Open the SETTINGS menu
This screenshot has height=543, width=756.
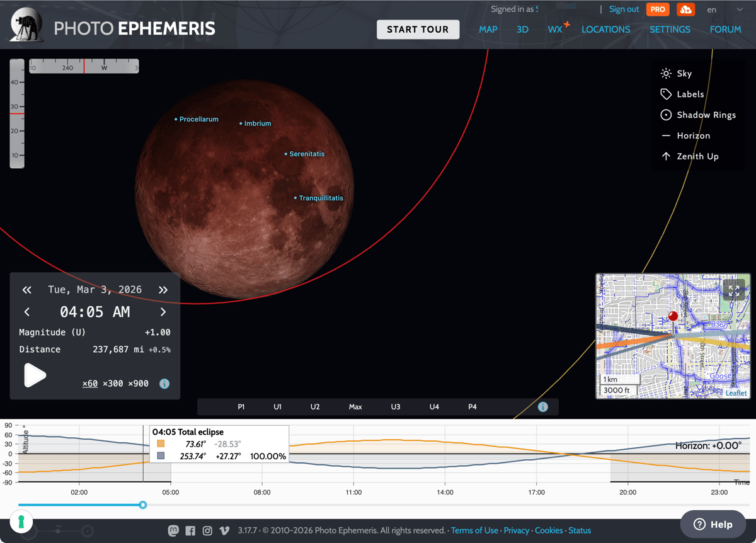670,29
